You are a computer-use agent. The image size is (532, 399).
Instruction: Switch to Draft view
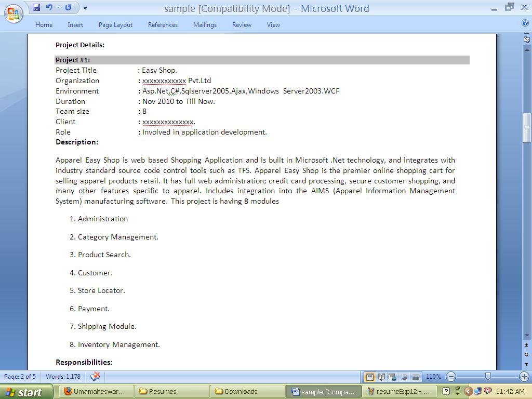416,377
